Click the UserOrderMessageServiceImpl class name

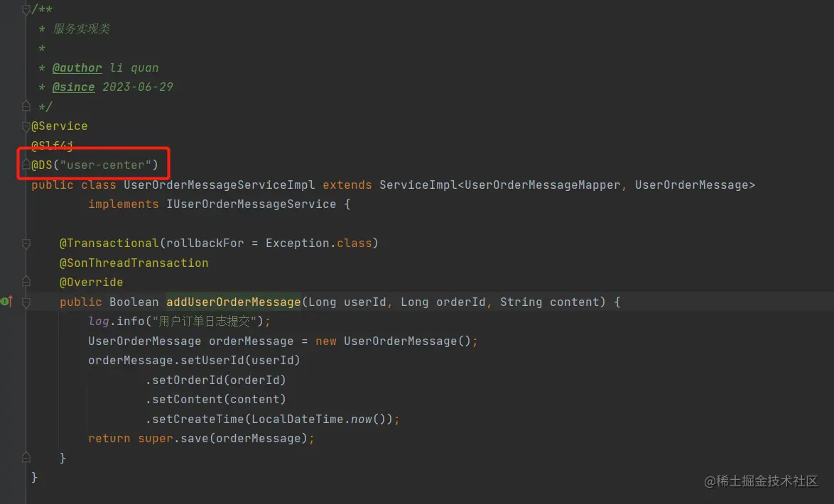coord(219,185)
